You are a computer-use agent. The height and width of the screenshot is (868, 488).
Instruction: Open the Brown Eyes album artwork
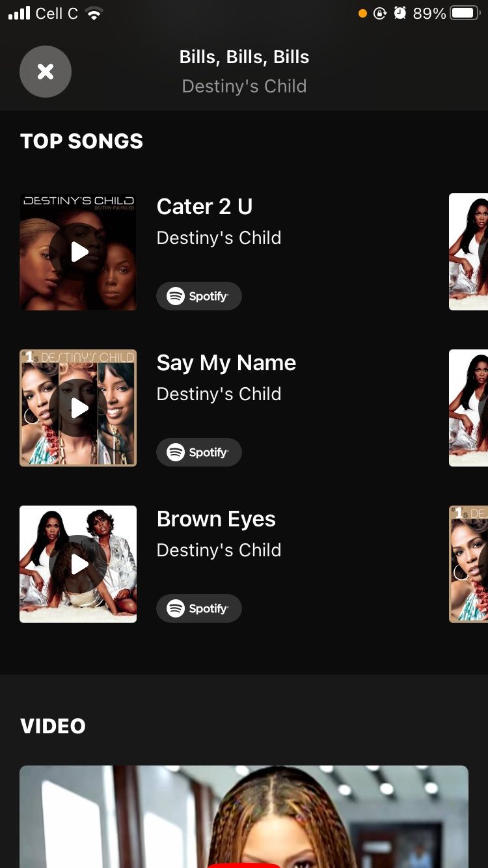click(x=78, y=564)
